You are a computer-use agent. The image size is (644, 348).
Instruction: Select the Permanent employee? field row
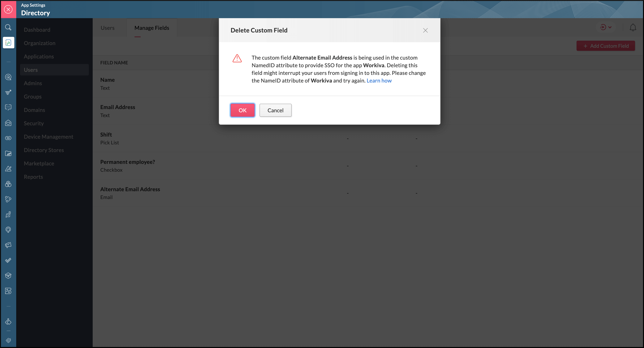368,166
